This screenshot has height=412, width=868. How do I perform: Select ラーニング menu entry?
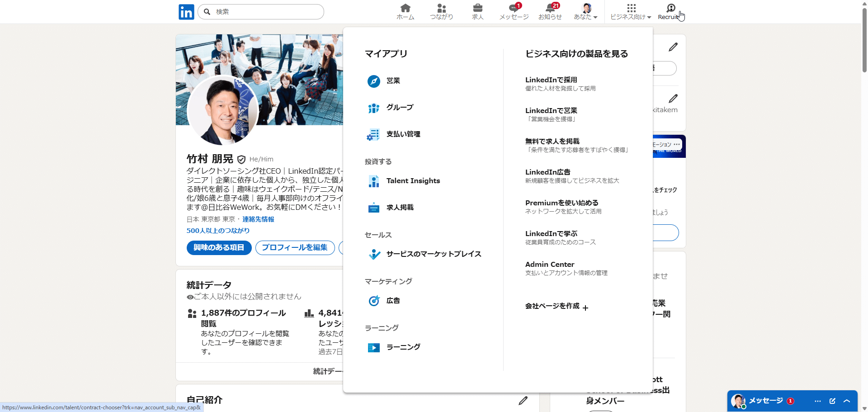tap(403, 347)
